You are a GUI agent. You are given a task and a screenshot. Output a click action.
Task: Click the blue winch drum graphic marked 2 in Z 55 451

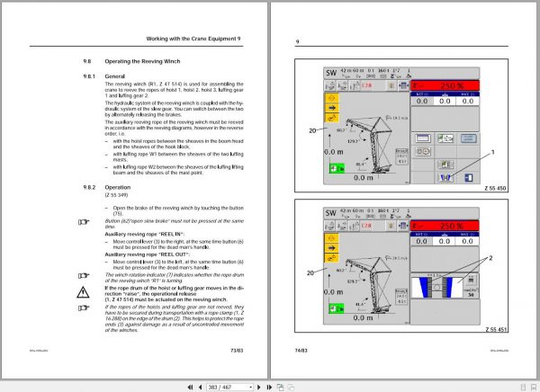(437, 288)
